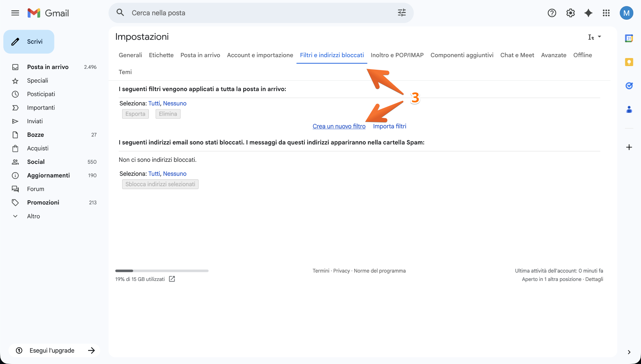Switch to the Generali settings tab

130,55
